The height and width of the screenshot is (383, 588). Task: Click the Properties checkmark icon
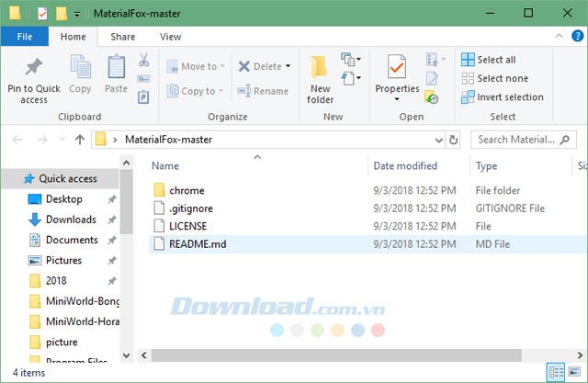point(397,66)
